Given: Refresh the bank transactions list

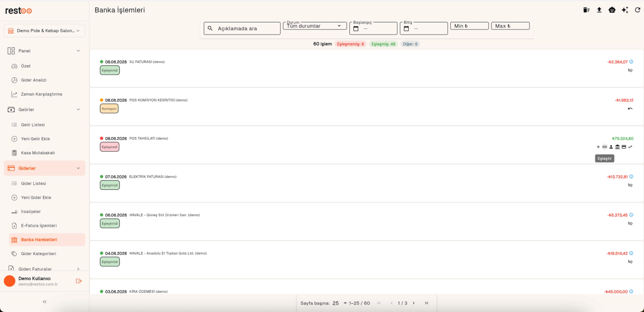Looking at the screenshot, I should pos(638,10).
